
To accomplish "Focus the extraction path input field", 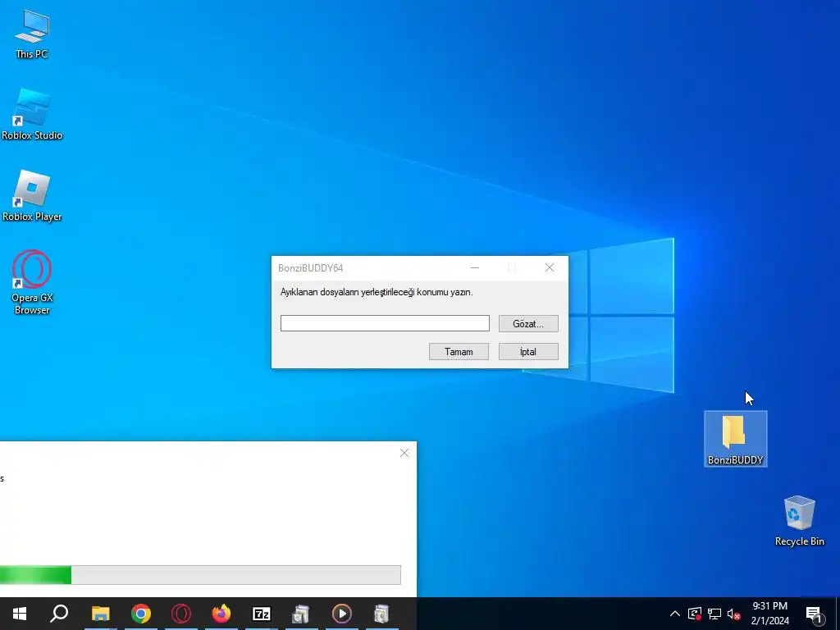I will (x=385, y=323).
